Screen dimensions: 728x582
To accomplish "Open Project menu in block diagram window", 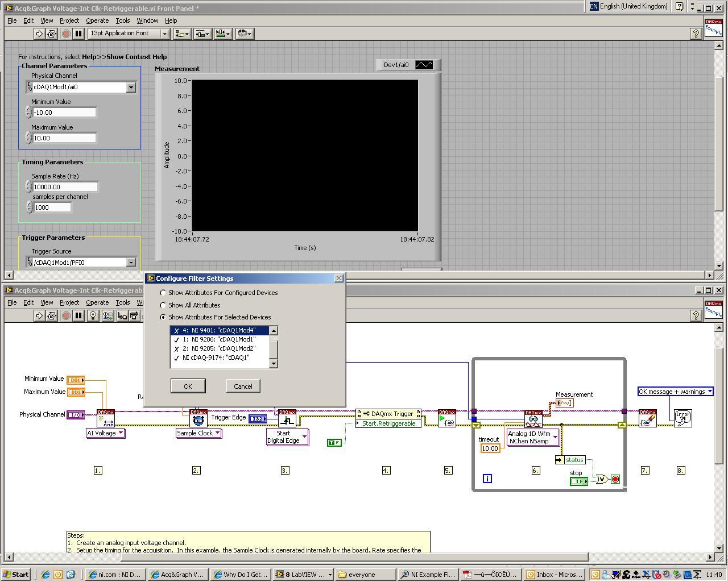I will (x=69, y=302).
